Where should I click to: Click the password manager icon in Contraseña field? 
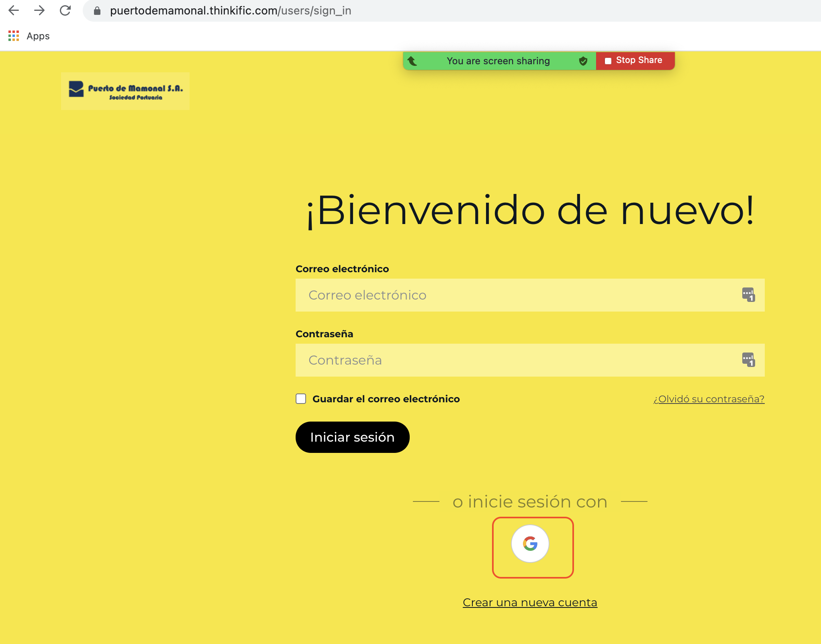tap(748, 360)
